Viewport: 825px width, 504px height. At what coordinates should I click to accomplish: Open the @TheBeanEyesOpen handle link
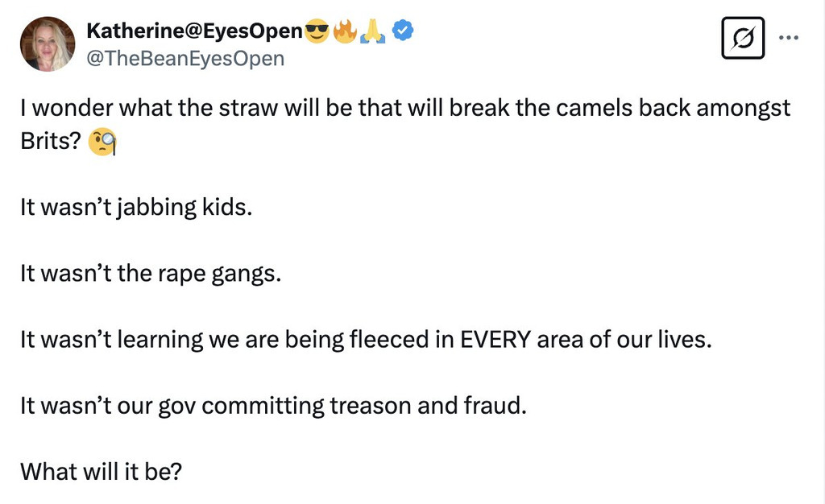184,58
